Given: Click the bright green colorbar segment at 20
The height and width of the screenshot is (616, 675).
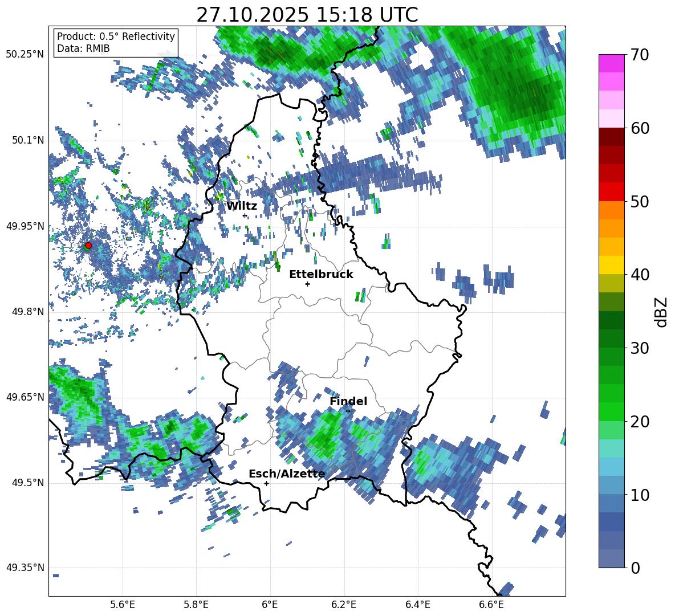Looking at the screenshot, I should tap(611, 412).
